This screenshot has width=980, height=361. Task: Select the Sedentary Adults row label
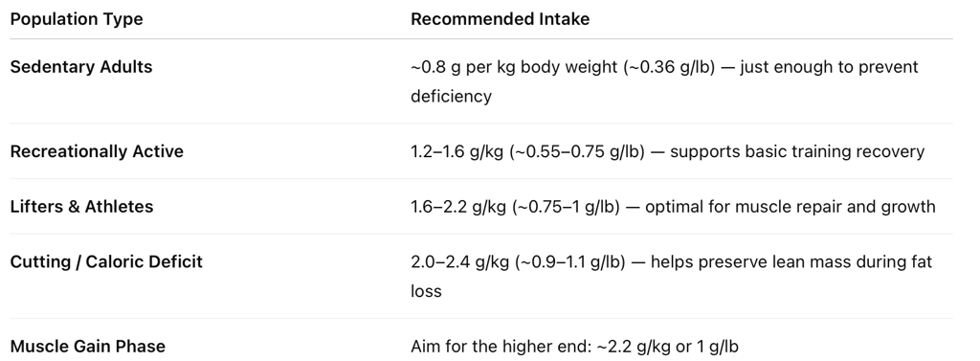pyautogui.click(x=81, y=67)
